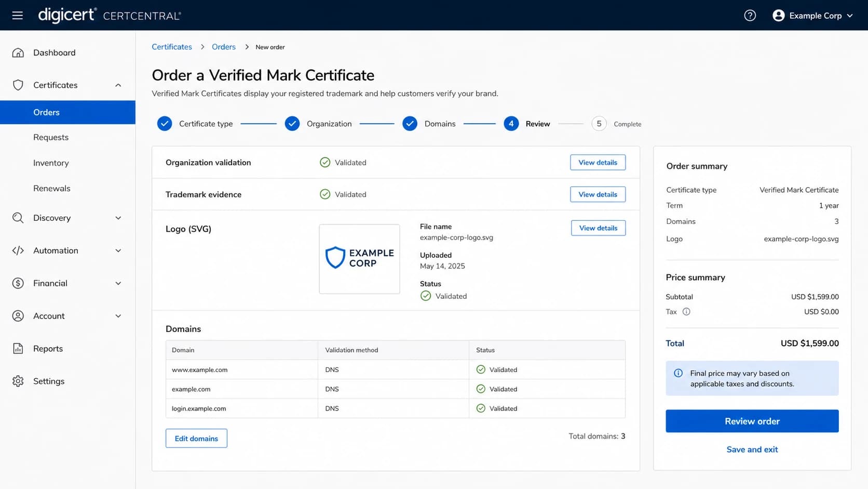Click the Settings gear icon
Image resolution: width=868 pixels, height=489 pixels.
pyautogui.click(x=18, y=381)
